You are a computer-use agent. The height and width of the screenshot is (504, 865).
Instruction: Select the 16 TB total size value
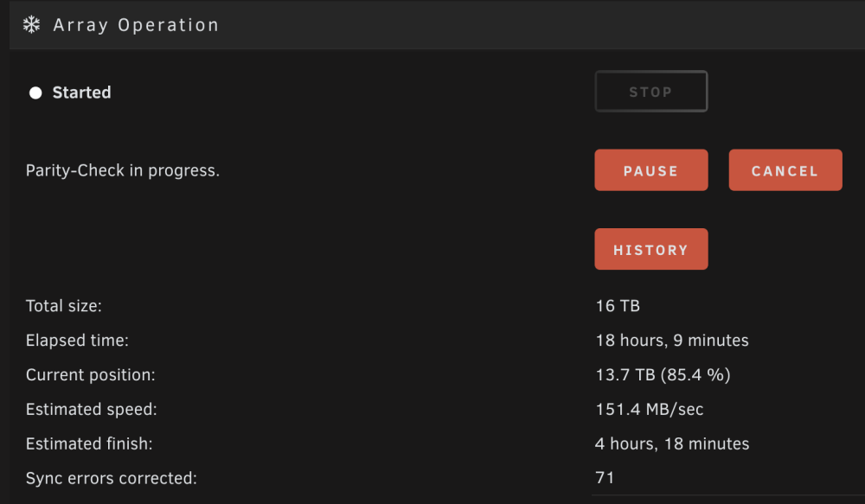click(x=618, y=306)
